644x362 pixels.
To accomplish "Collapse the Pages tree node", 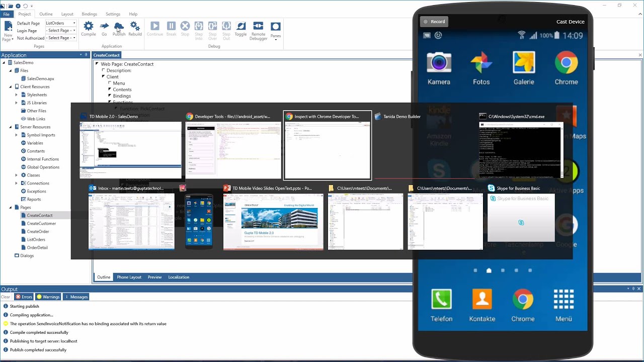I will pos(10,207).
